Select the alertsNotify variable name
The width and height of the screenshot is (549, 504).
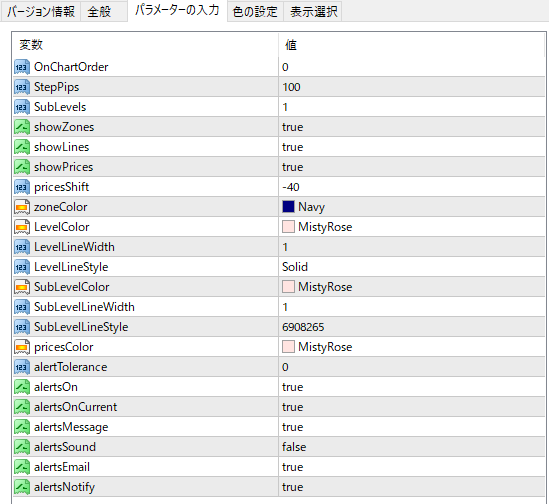coord(64,487)
